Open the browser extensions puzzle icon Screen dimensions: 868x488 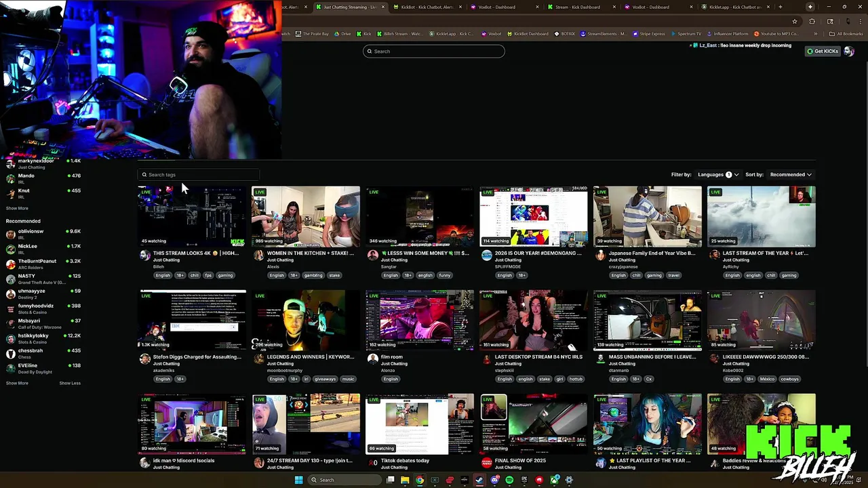812,21
